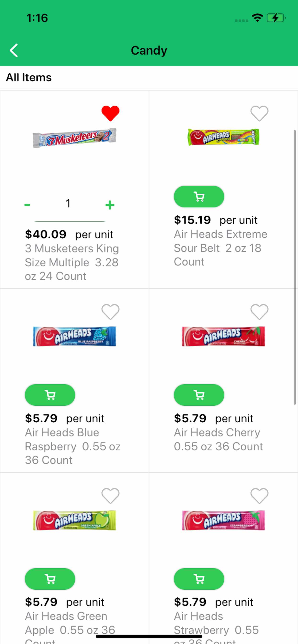Decrease 3 Musketeers quantity with minus

27,205
